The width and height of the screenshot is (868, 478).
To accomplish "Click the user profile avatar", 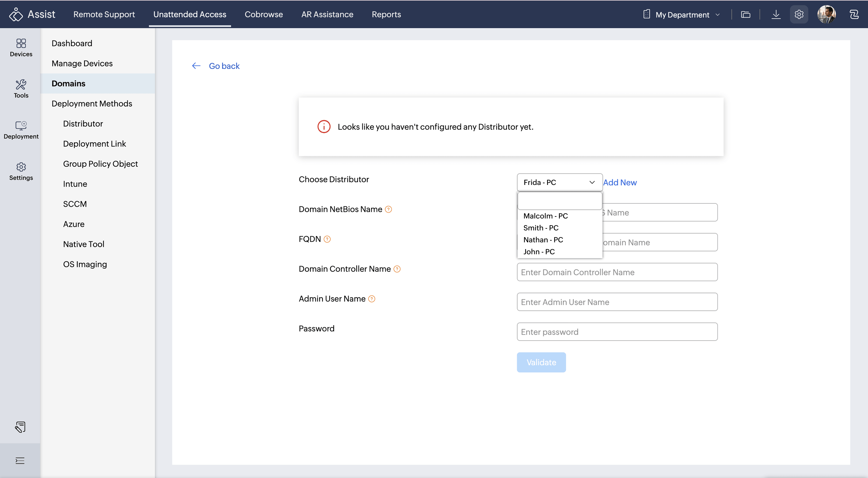I will pyautogui.click(x=826, y=14).
